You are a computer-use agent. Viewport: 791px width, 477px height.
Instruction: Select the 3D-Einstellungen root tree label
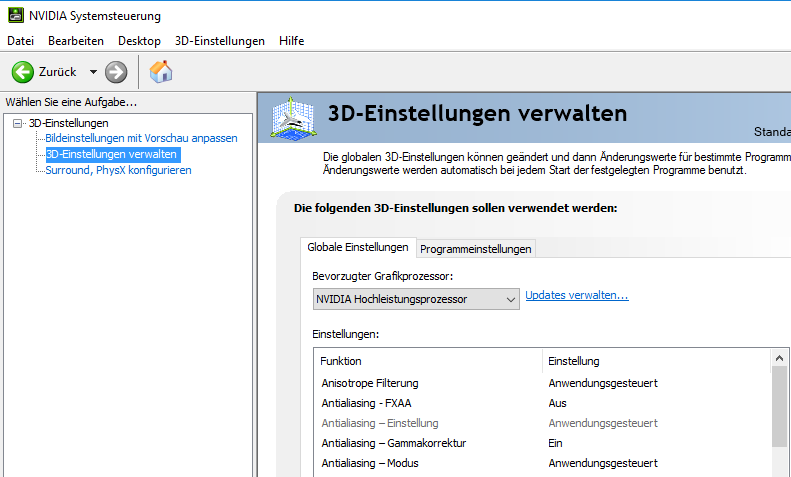click(69, 123)
